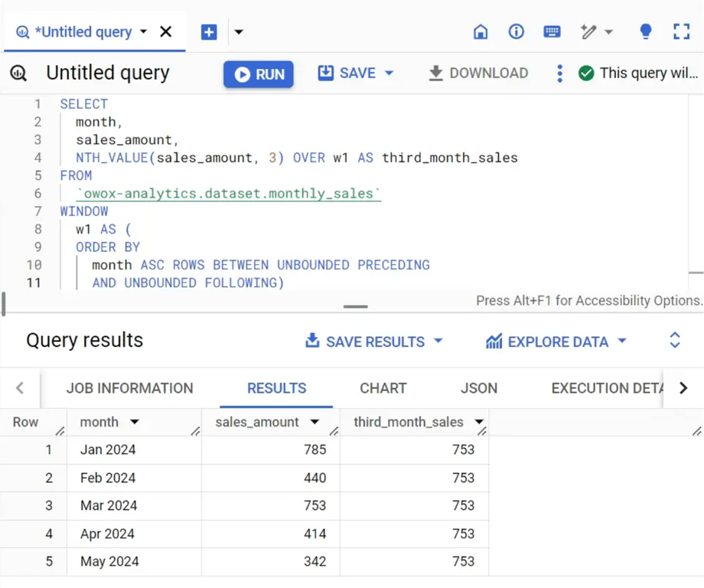Expand the SAVE dropdown arrow

[x=389, y=73]
